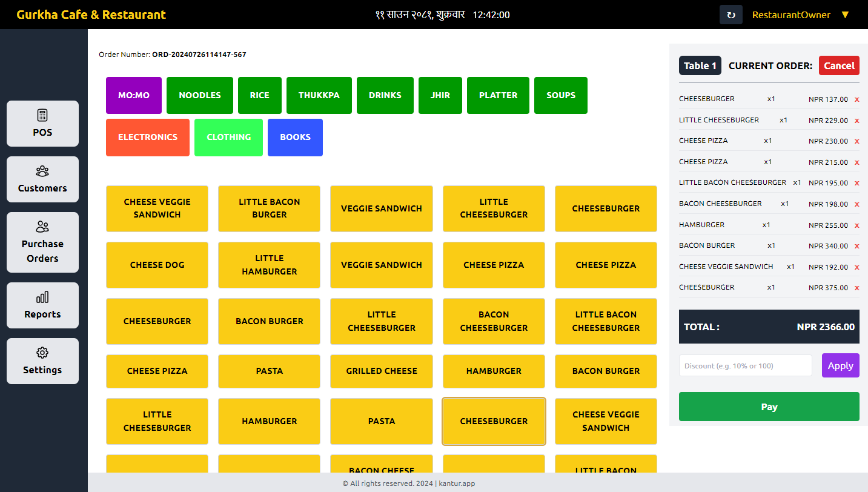Click the refresh icon in header
Screen dimensions: 868x492
point(731,15)
